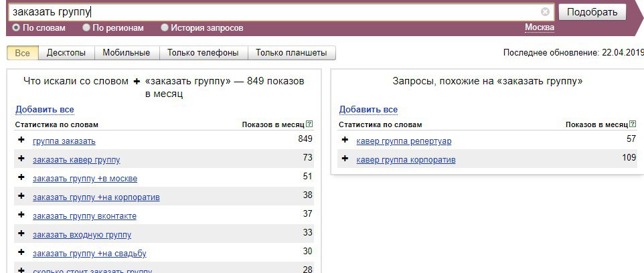
Task: Add 'заказать группу +в москве' with plus icon
Action: 21,177
